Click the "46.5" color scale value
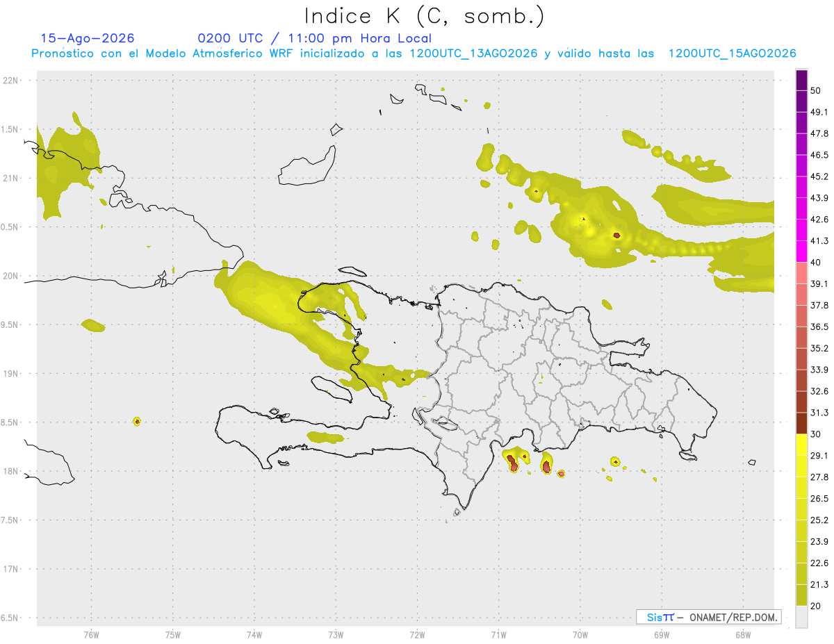The image size is (834, 644). click(x=819, y=155)
